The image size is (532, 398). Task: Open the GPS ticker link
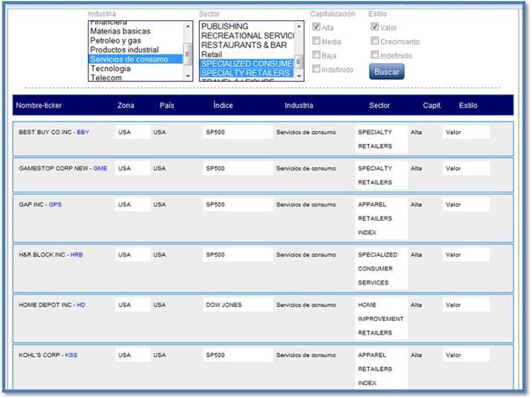(55, 204)
